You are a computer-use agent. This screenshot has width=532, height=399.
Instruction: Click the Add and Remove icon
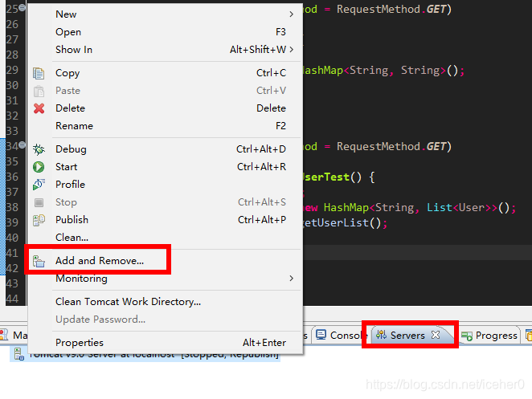[x=39, y=261]
